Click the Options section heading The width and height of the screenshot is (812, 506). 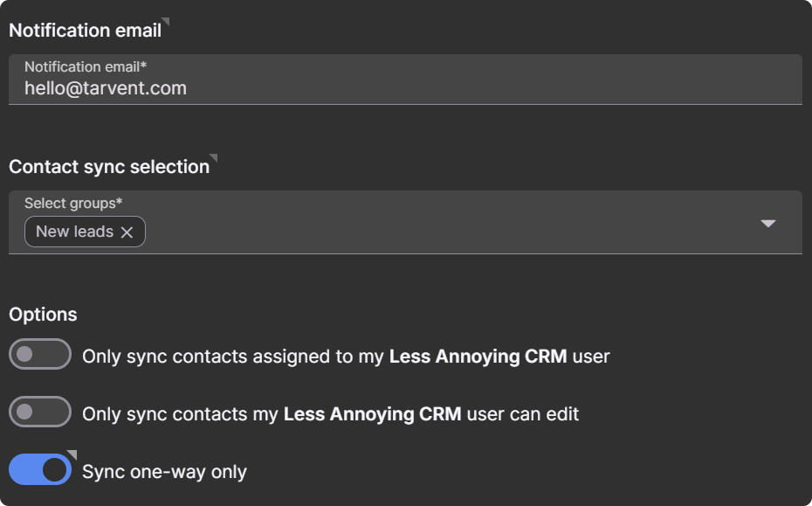43,315
